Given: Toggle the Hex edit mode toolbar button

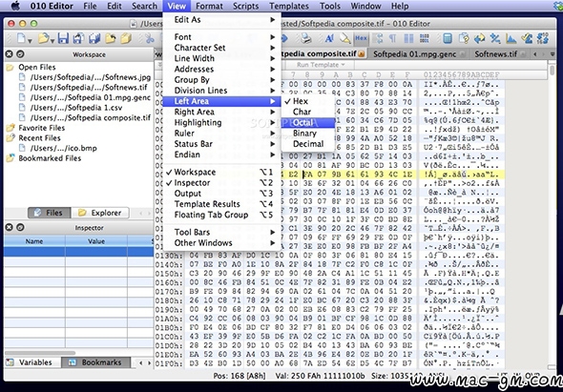Looking at the screenshot, I should coord(361,38).
